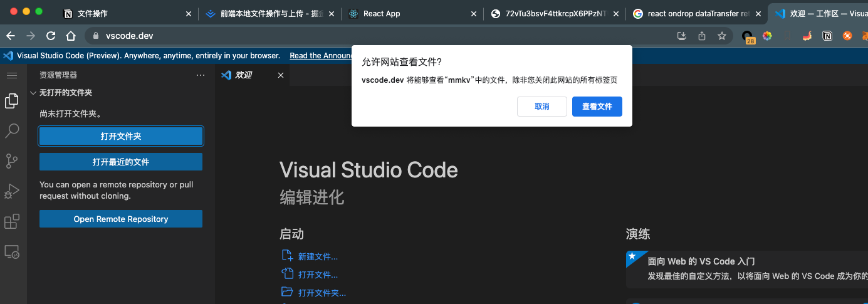Click the 演练 section heading
Image resolution: width=868 pixels, height=304 pixels.
[x=638, y=234]
